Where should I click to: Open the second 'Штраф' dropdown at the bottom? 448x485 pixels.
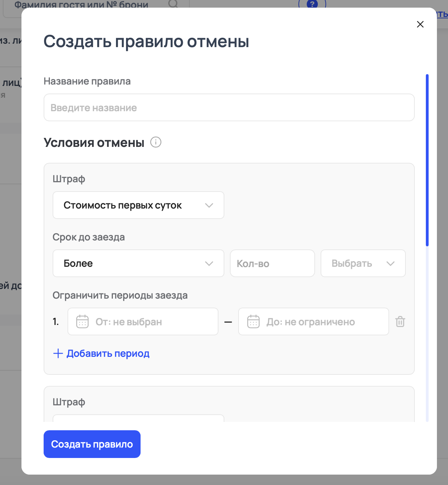coord(138,418)
